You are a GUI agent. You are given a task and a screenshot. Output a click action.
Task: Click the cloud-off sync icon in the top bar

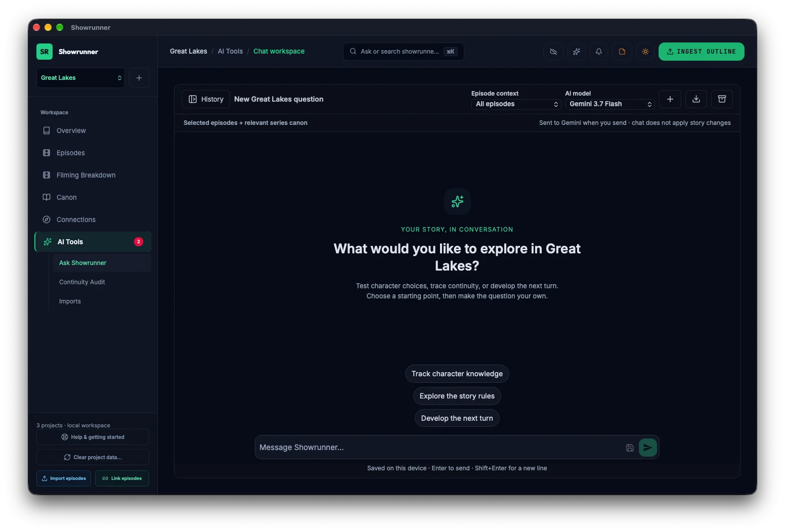[x=553, y=52]
